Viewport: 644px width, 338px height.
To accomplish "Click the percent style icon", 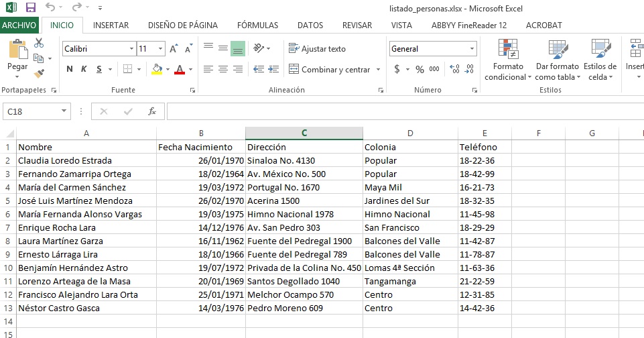I will coord(420,69).
